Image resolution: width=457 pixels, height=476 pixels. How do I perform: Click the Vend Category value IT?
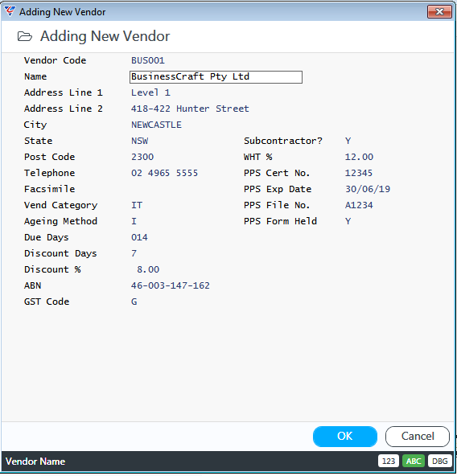(137, 205)
